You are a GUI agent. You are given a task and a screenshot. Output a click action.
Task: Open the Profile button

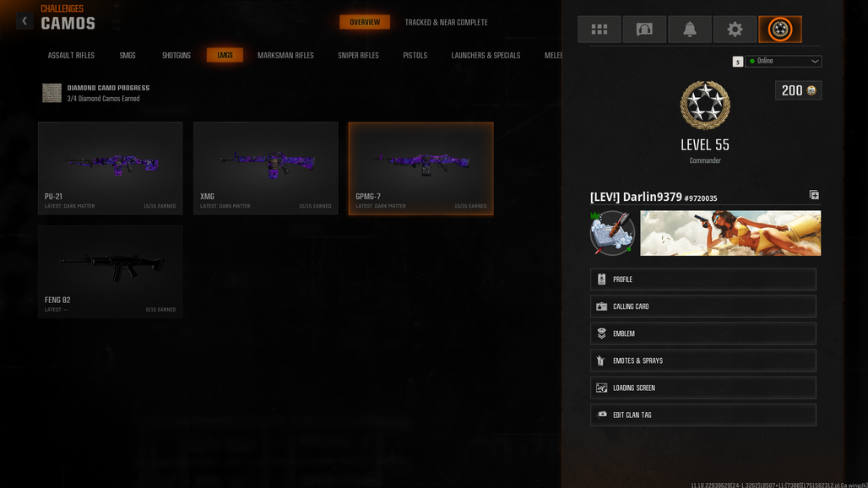tap(703, 279)
